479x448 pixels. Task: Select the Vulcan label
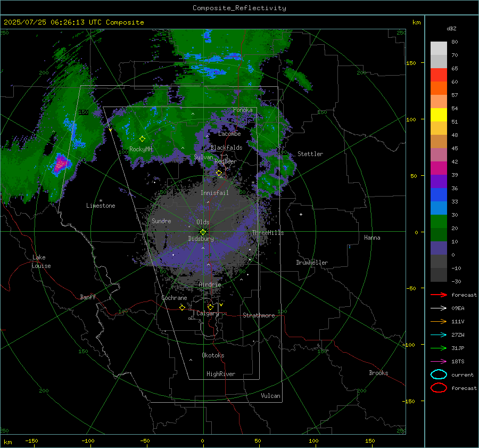[x=270, y=396]
